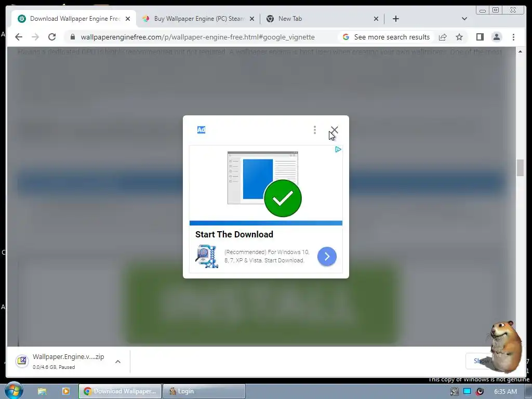Image resolution: width=532 pixels, height=399 pixels.
Task: Click the Ad label badge
Action: (201, 129)
